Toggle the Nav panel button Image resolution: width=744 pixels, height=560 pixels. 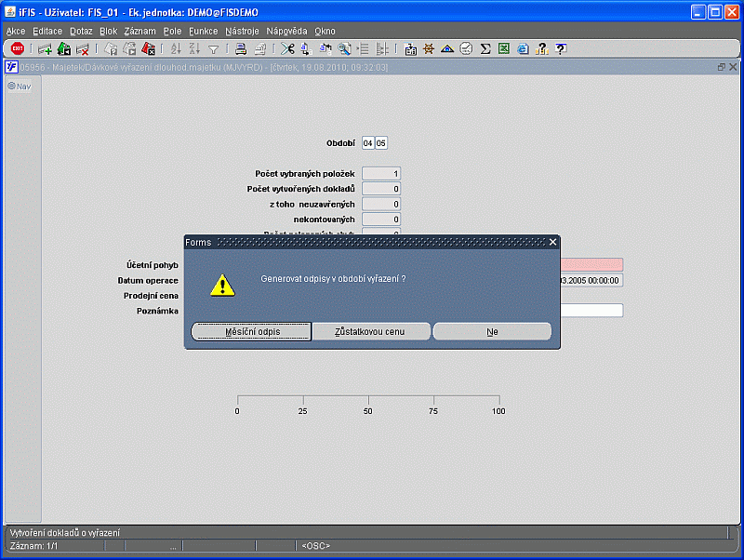tap(20, 87)
